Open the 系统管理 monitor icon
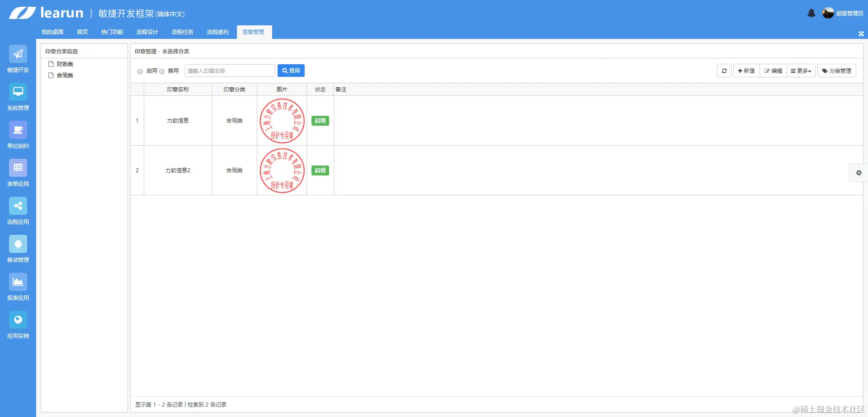 (x=18, y=92)
